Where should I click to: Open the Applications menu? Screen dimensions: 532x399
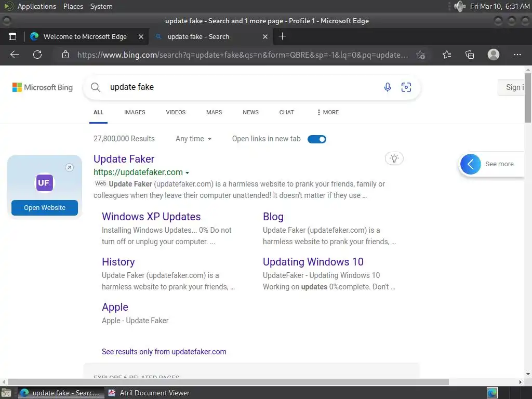click(37, 6)
